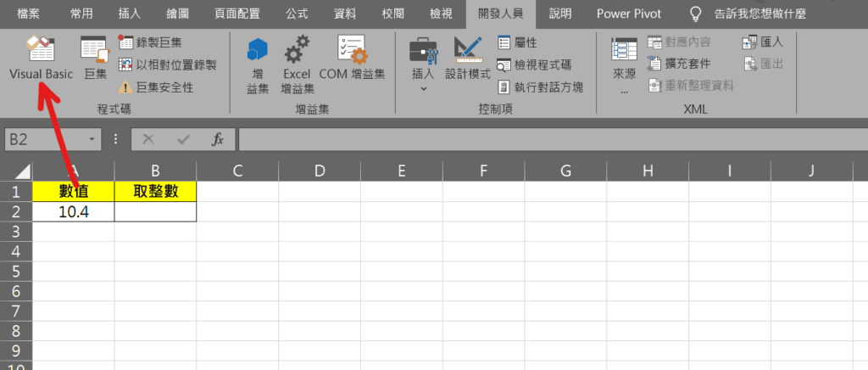
Task: Select column B header
Action: tap(156, 171)
